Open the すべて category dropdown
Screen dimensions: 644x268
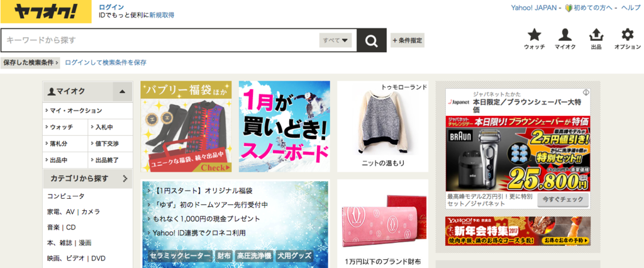[335, 40]
